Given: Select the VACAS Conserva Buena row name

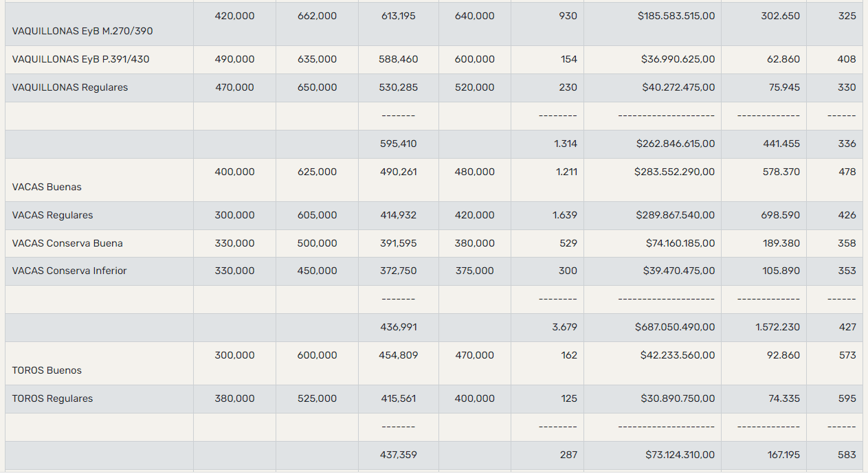Looking at the screenshot, I should point(67,244).
